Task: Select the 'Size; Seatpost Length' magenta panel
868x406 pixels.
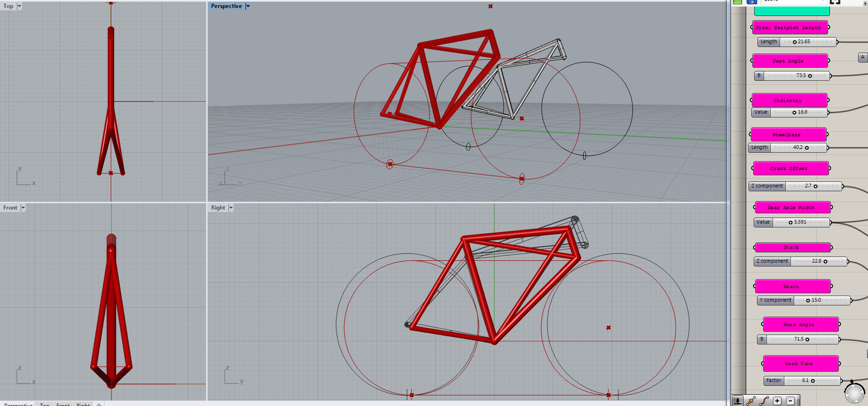Action: (790, 27)
